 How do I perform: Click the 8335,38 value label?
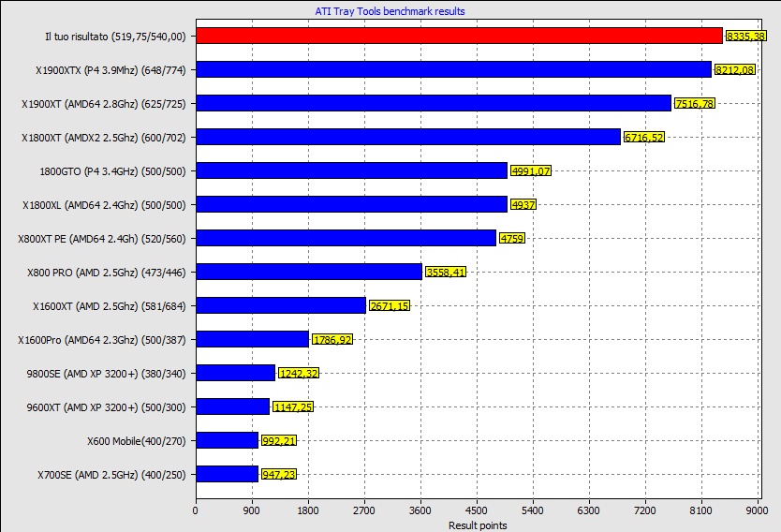(745, 36)
